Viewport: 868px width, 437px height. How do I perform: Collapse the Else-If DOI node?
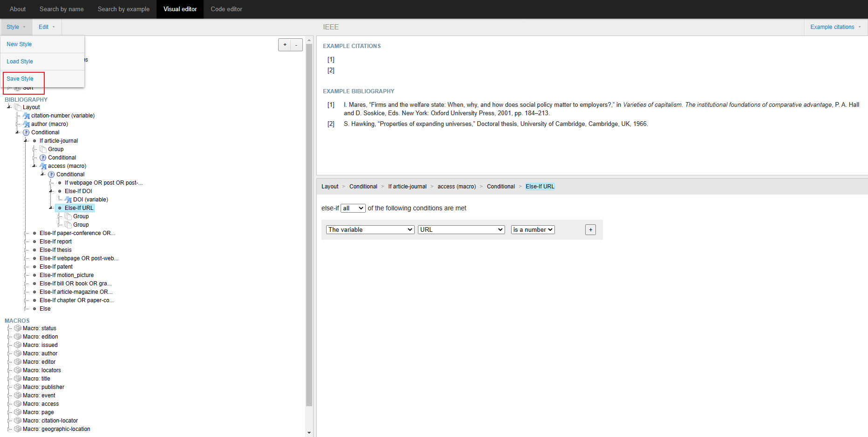point(51,191)
